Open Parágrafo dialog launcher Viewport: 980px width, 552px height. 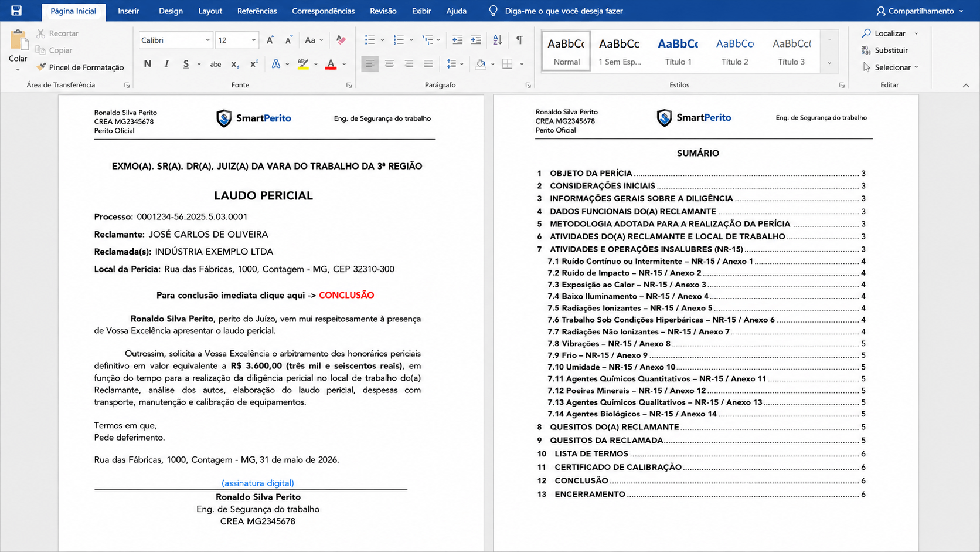(528, 86)
